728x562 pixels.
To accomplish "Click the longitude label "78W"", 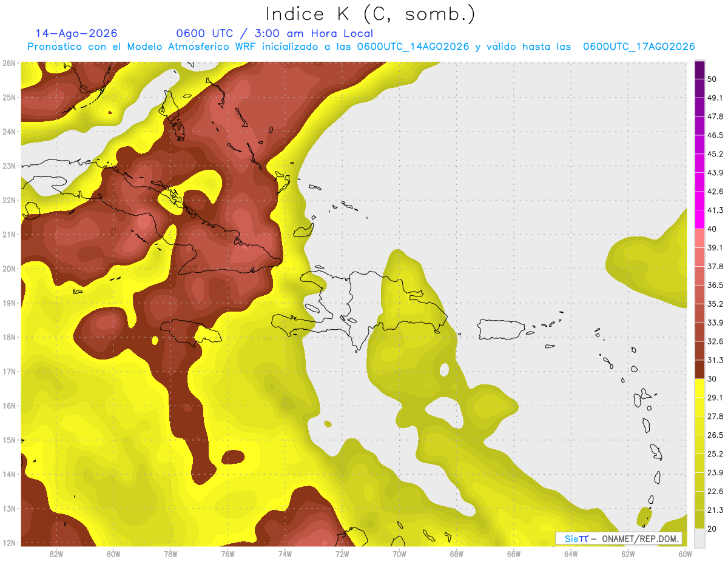I will pos(170,554).
